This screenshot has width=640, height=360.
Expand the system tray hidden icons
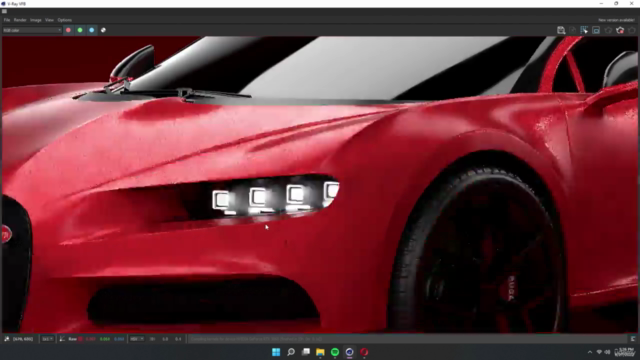590,352
